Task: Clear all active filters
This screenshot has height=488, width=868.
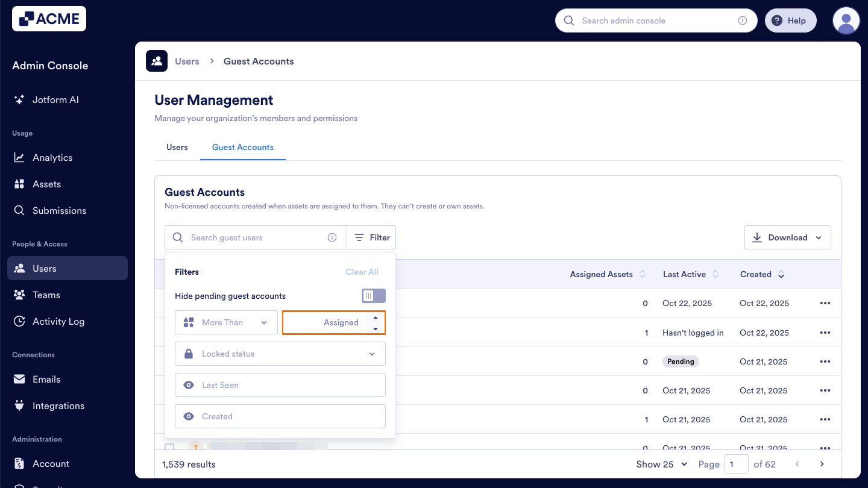Action: coord(362,272)
